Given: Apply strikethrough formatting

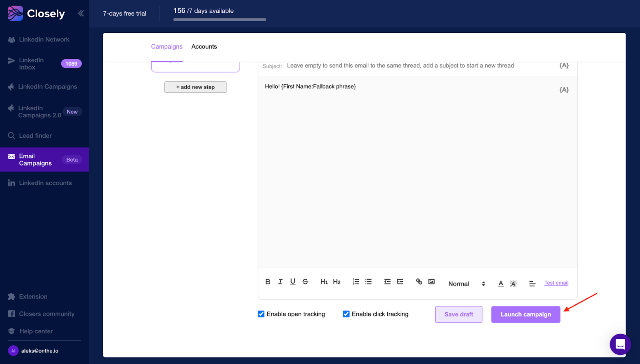Looking at the screenshot, I should click(x=306, y=282).
